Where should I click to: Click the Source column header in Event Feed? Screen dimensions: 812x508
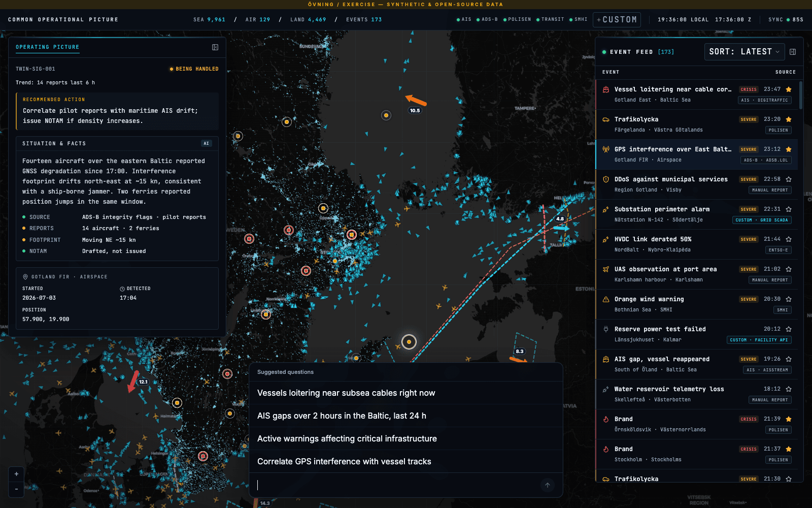[x=785, y=72]
